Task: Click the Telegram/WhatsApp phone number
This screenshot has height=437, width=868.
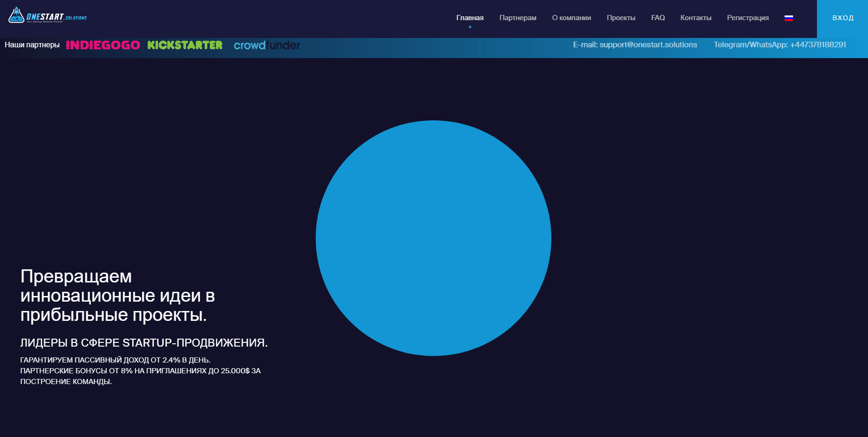Action: click(817, 44)
